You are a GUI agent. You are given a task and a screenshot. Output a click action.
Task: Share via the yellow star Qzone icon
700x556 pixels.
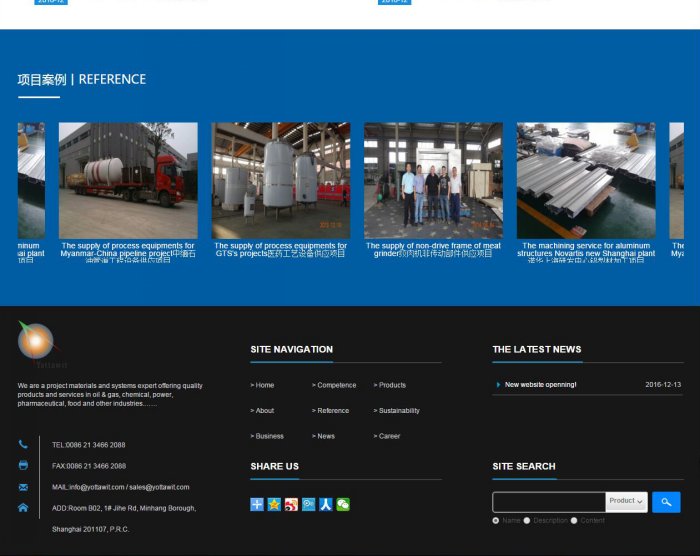274,505
